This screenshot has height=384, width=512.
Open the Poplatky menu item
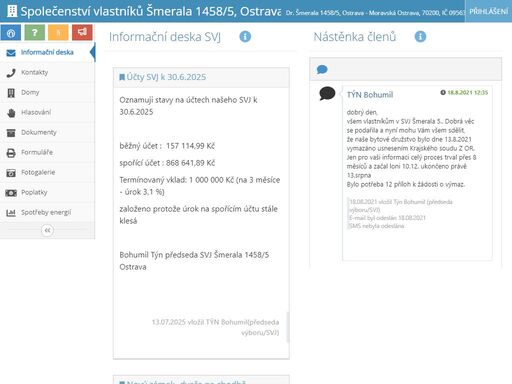(47, 192)
